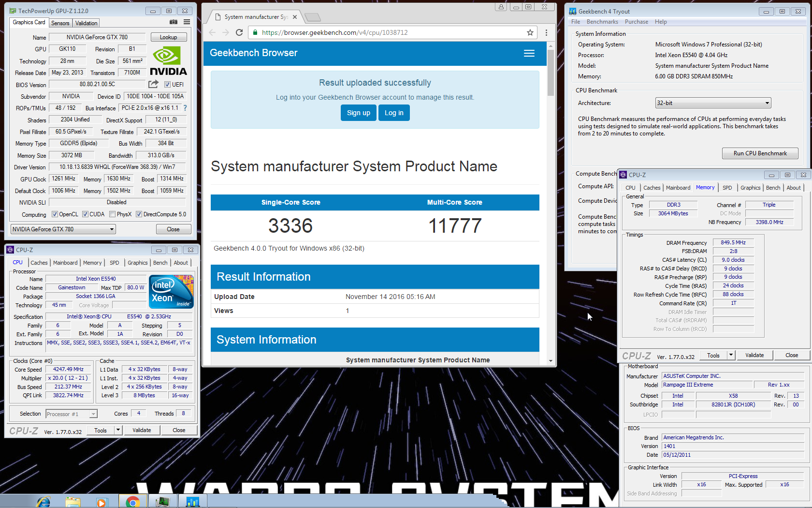Open the Architecture 32-bit dropdown in Geekbench
This screenshot has height=508, width=812.
click(x=713, y=103)
